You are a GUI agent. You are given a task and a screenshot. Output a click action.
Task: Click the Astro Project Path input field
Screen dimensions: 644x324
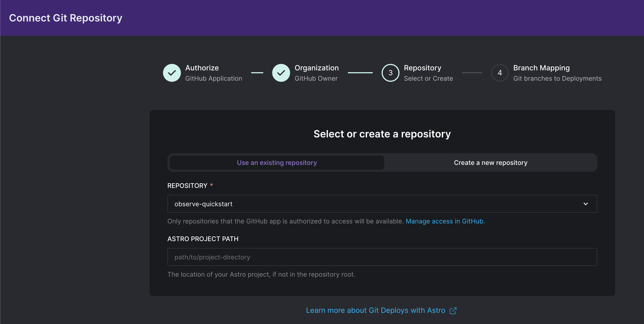(x=382, y=257)
